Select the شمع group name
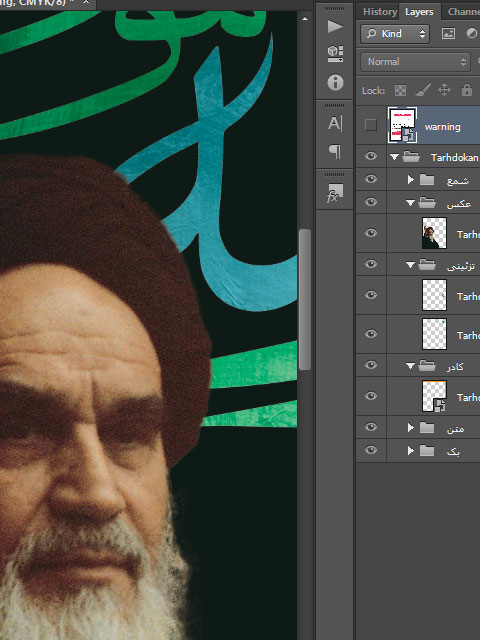Screen dimensions: 480x640 (x=458, y=180)
